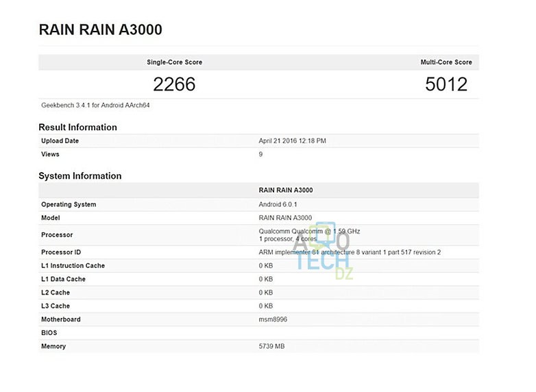The height and width of the screenshot is (392, 536).
Task: Select the 1 processor, 4 cores text
Action: tap(287, 239)
